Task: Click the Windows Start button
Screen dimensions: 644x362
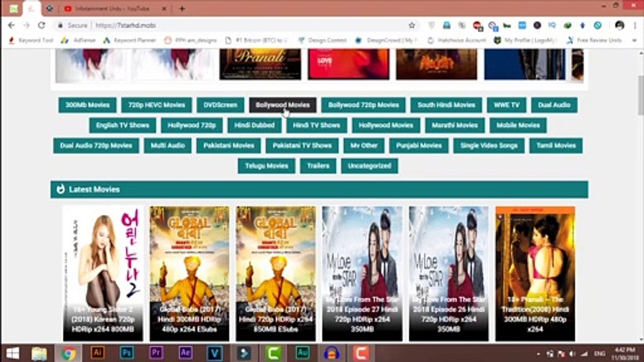Action: pos(12,353)
